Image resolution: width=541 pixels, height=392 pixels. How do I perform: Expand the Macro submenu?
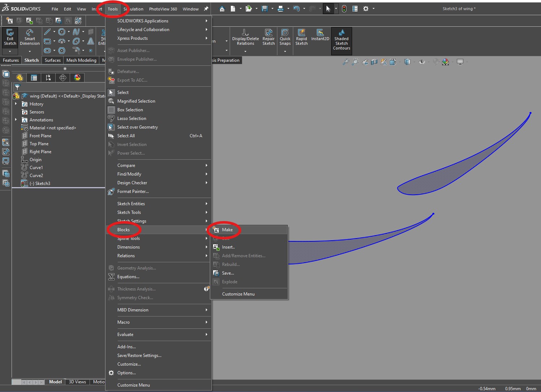(x=158, y=322)
